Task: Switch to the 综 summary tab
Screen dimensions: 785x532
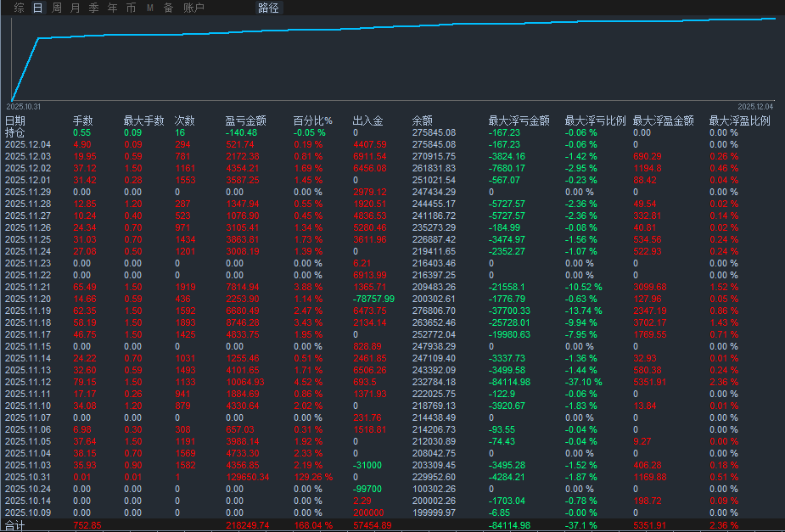Action: (19, 8)
